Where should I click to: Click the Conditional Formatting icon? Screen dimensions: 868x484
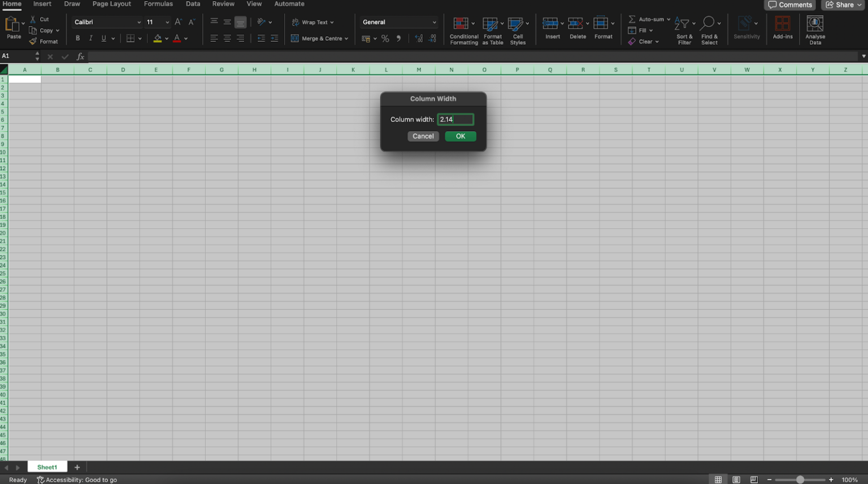tap(461, 24)
